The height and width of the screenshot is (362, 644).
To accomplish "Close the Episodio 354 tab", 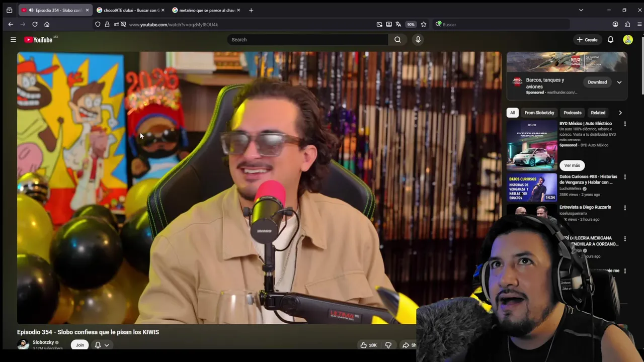I will click(x=87, y=10).
